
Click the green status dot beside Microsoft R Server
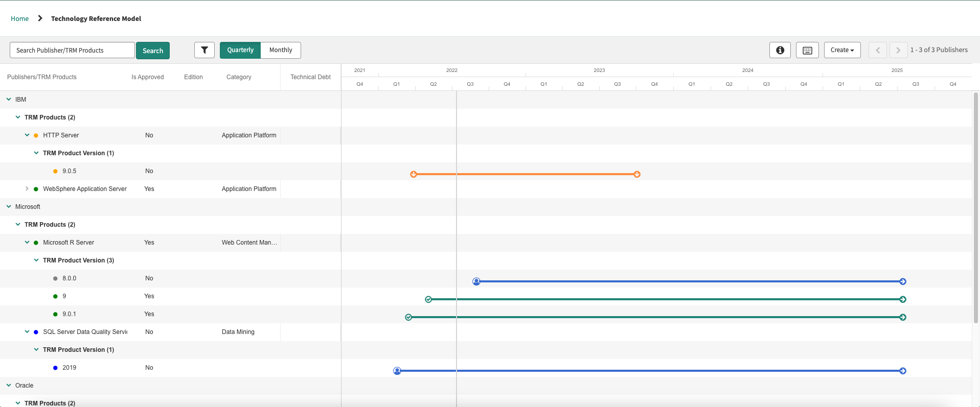point(36,243)
